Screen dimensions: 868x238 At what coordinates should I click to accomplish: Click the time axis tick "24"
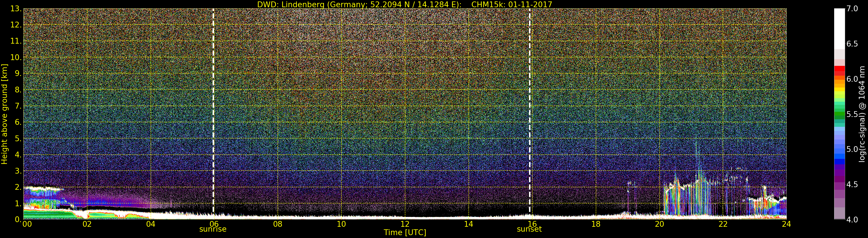[x=786, y=224]
